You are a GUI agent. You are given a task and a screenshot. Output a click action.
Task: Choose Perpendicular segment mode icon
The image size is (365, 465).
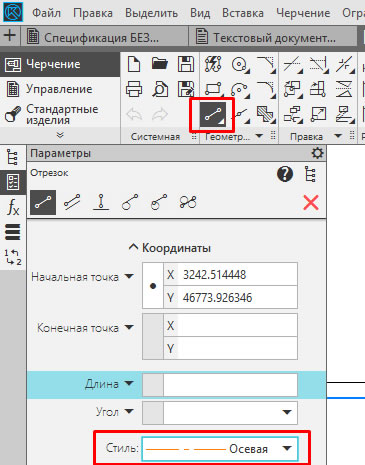pyautogui.click(x=101, y=202)
